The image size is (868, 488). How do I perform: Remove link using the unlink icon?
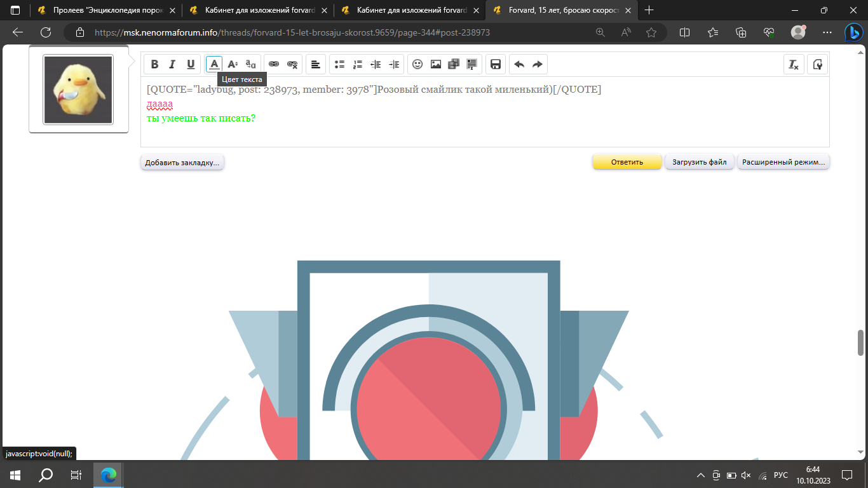(292, 64)
